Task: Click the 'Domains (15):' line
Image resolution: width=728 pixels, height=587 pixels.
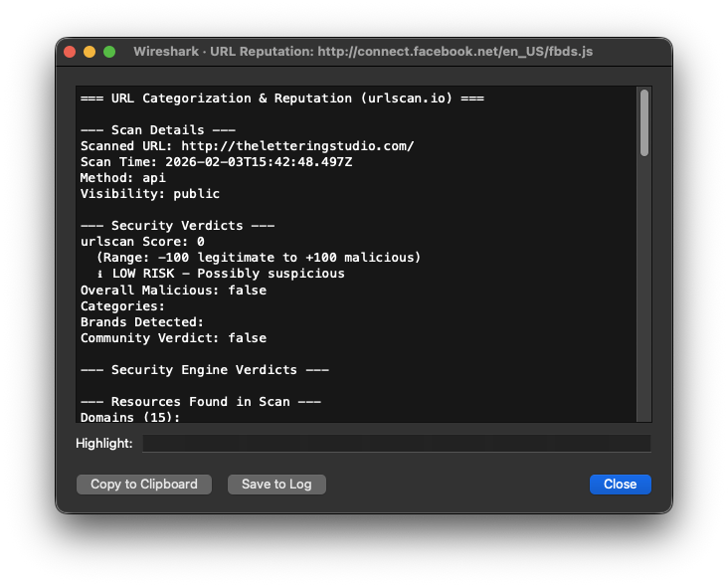Action: click(x=130, y=417)
